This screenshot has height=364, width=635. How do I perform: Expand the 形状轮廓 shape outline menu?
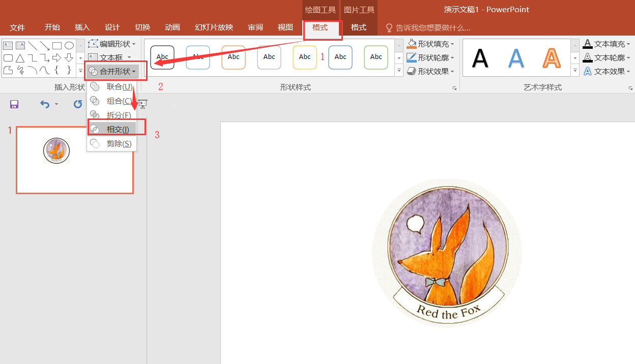[x=430, y=58]
